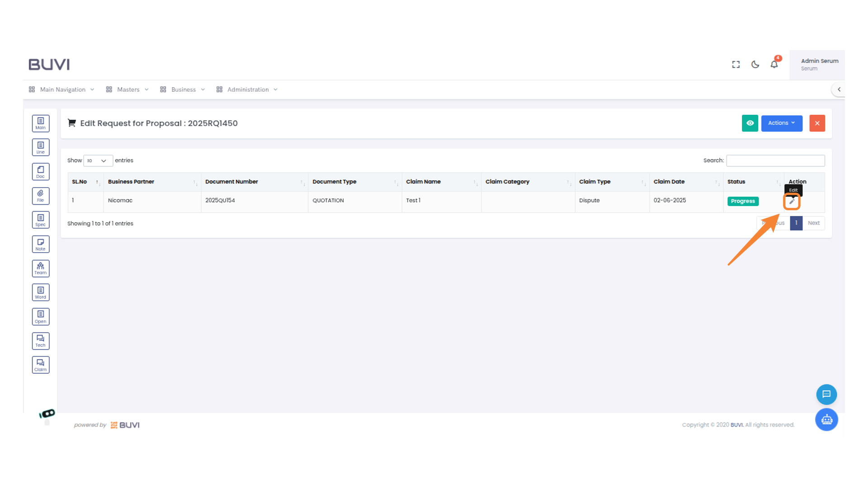Open the Doc sidebar section
The width and height of the screenshot is (868, 488).
point(41,172)
